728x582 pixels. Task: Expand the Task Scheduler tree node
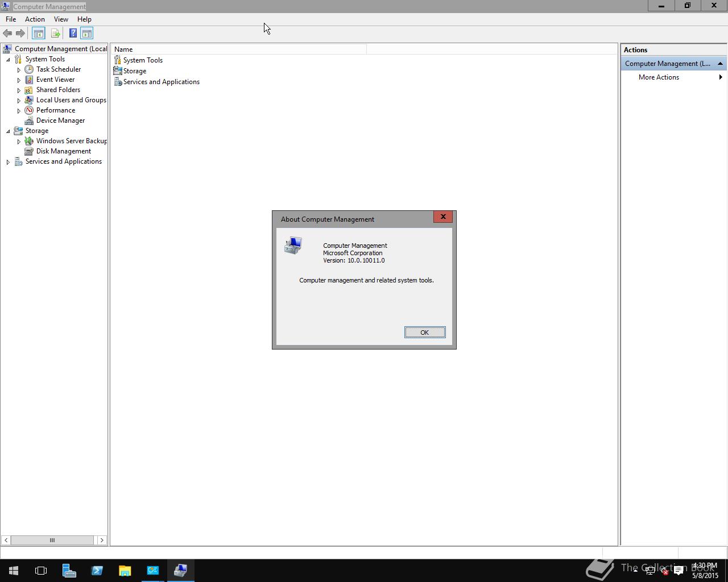point(19,70)
